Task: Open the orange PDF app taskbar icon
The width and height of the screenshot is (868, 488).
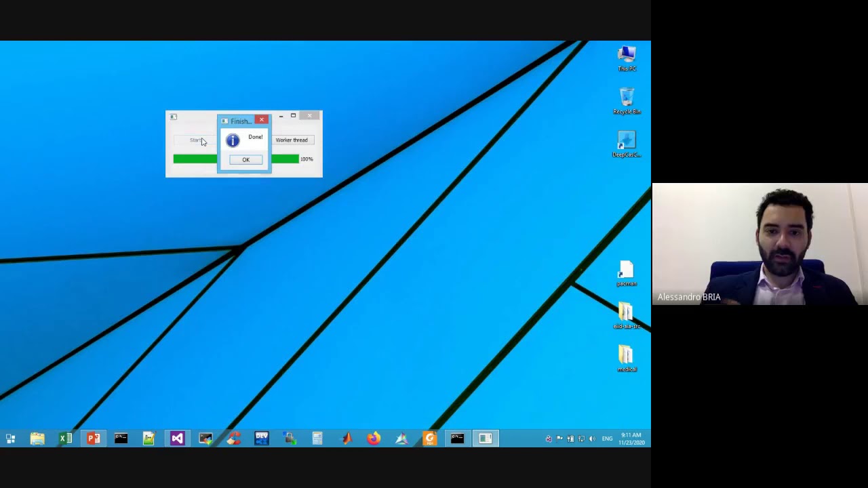Action: click(429, 439)
